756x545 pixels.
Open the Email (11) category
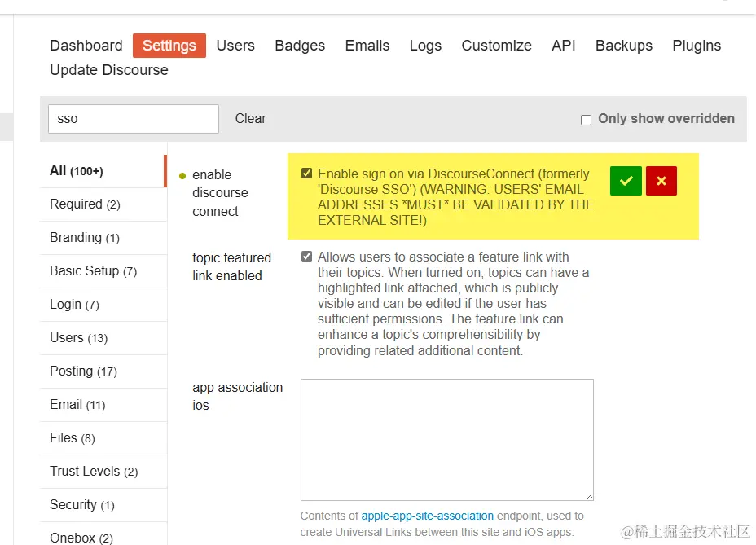pyautogui.click(x=103, y=405)
